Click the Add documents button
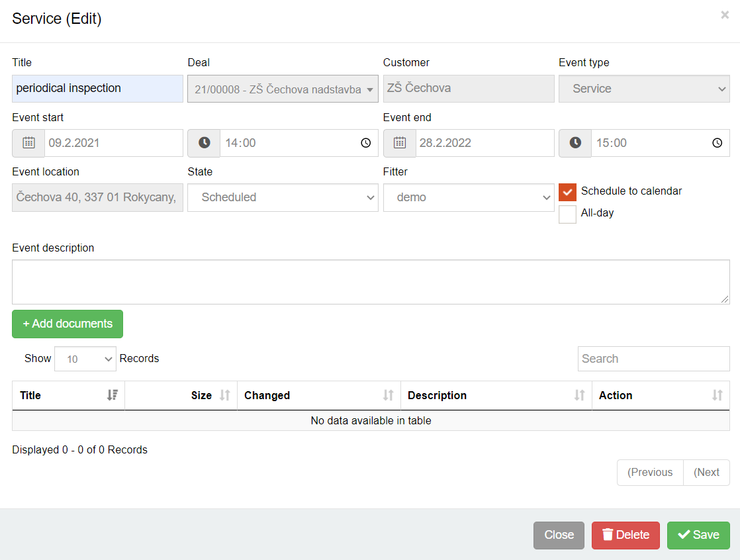740x560 pixels. (68, 324)
